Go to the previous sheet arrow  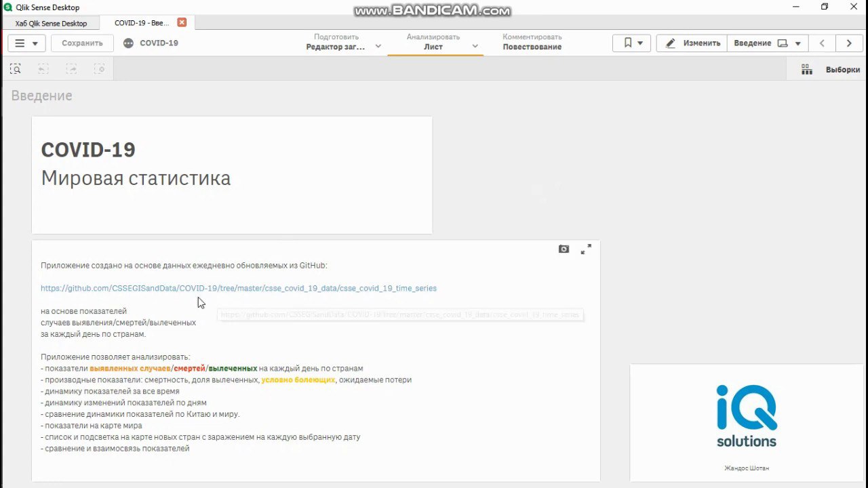(x=822, y=43)
